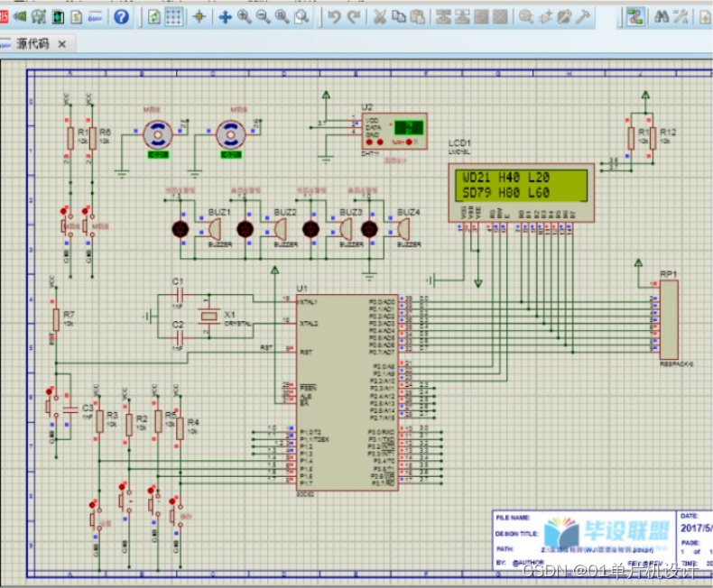Image resolution: width=713 pixels, height=588 pixels.
Task: Select the U1 microcontroller chip
Action: pos(347,392)
